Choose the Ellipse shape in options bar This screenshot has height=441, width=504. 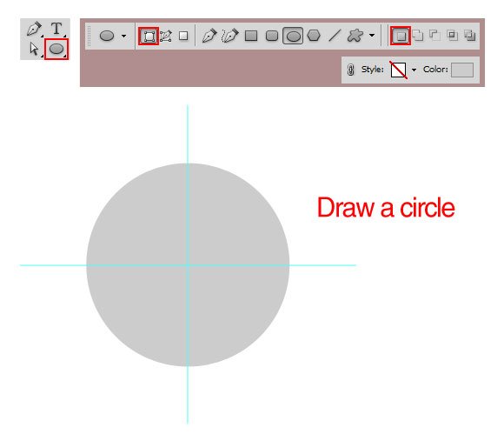(x=293, y=36)
